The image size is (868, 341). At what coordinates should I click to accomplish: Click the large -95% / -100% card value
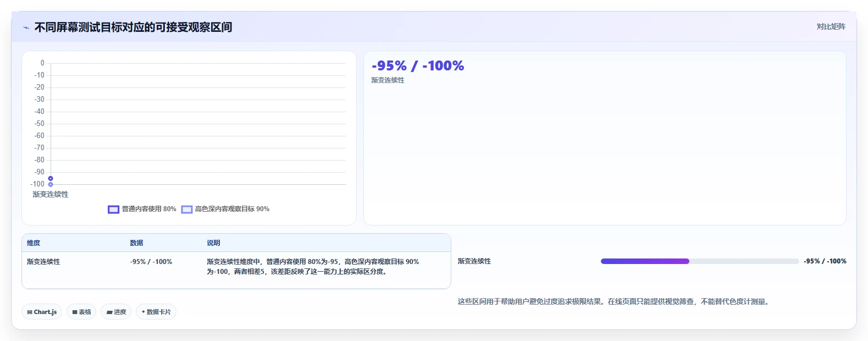pos(418,66)
